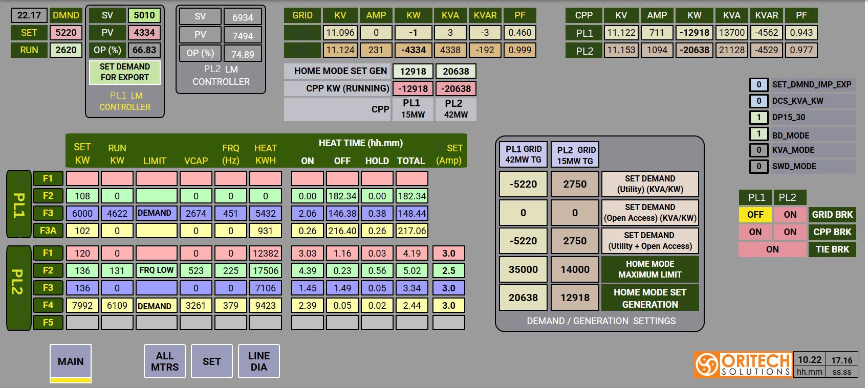The image size is (868, 389).
Task: Edit PL2 home mode maximum limit 14000
Action: (x=575, y=269)
